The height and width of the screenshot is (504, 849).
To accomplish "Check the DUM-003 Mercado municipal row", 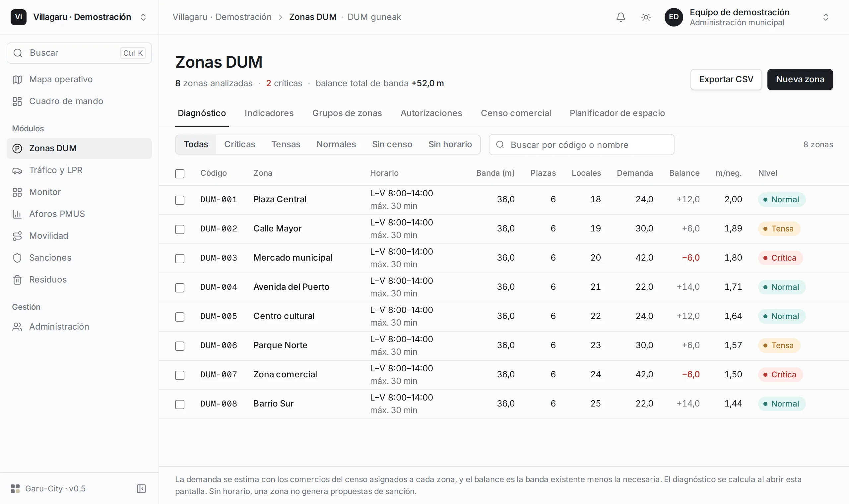I will tap(180, 258).
